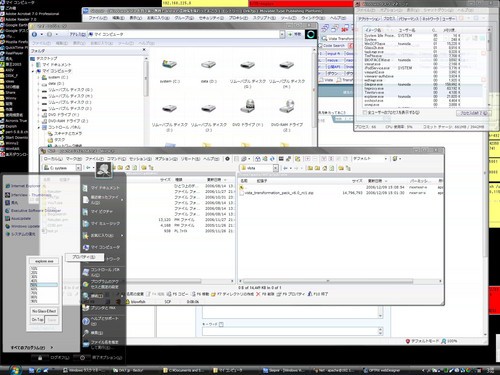Viewport: 500px width, 375px height.
Task: Open the system (C:) drive icon
Action: (169, 64)
